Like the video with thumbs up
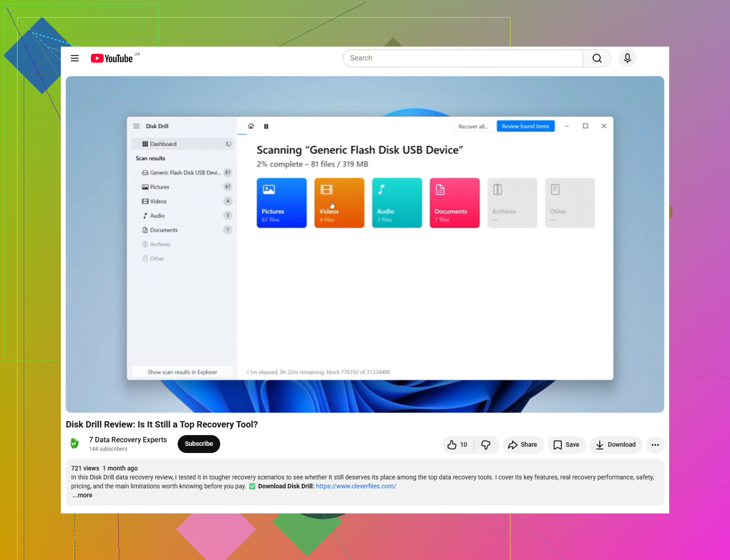Viewport: 730px width, 560px height. coord(458,445)
